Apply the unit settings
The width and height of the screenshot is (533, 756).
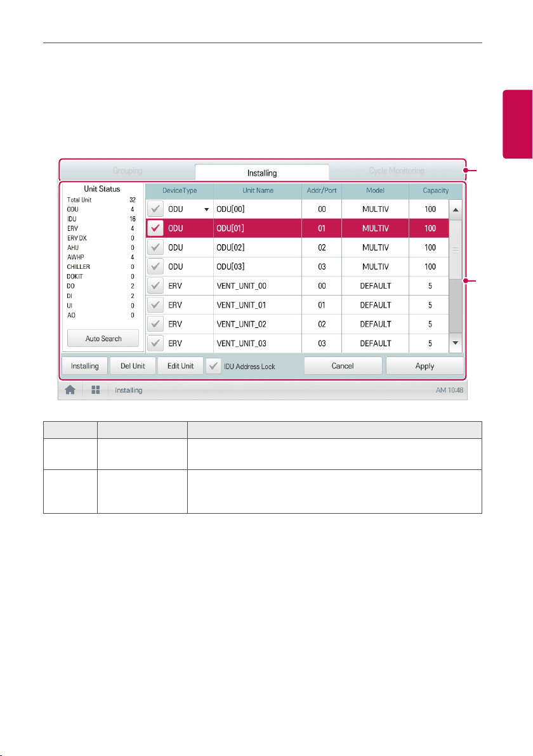tap(425, 366)
